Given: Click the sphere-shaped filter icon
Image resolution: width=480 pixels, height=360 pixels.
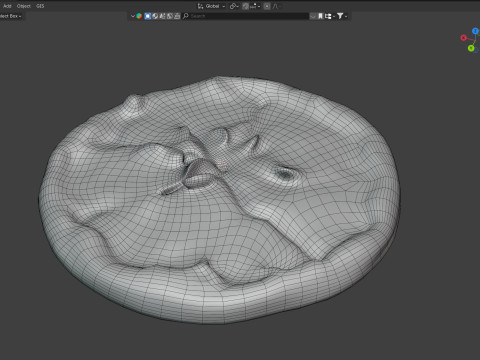Looking at the screenshot, I should click(x=155, y=16).
